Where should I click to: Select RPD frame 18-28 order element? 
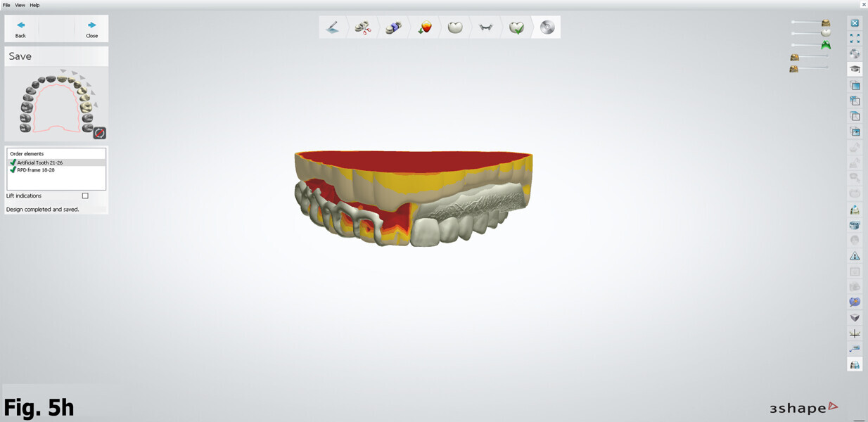pyautogui.click(x=35, y=170)
